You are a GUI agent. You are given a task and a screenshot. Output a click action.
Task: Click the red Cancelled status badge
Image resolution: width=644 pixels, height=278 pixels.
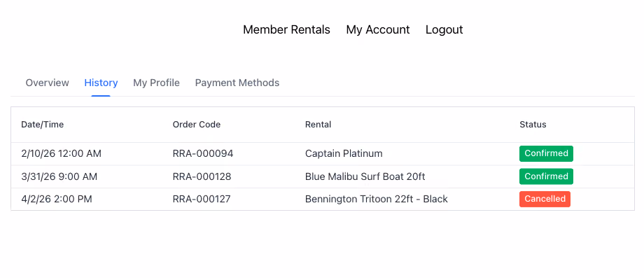pos(545,199)
